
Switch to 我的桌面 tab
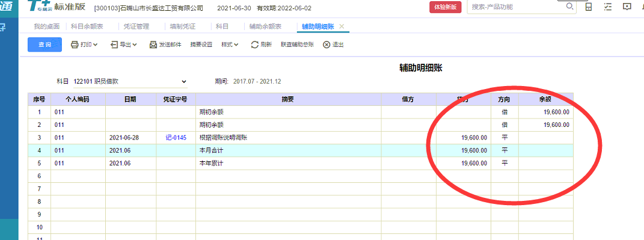pos(46,26)
